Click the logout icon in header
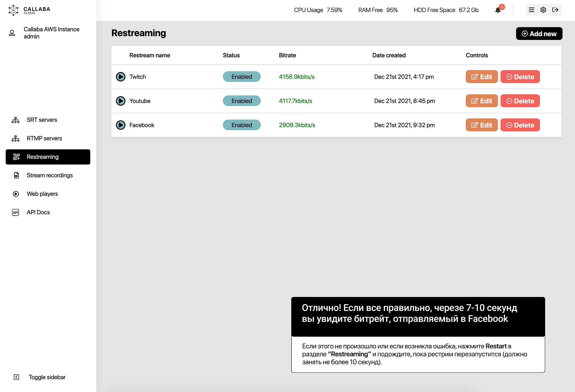This screenshot has width=575, height=392. pos(555,10)
